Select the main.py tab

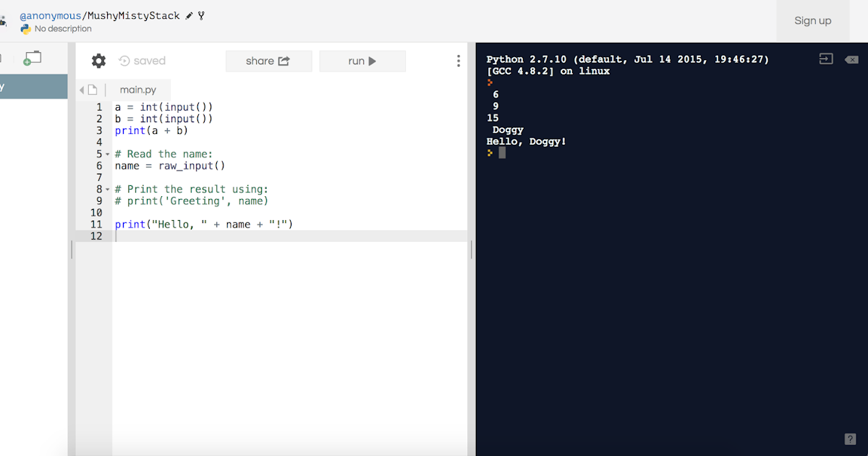137,89
